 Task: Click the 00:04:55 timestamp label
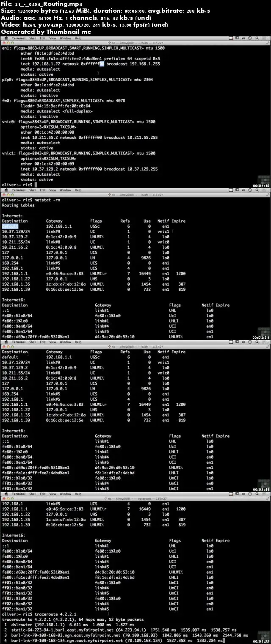click(261, 641)
